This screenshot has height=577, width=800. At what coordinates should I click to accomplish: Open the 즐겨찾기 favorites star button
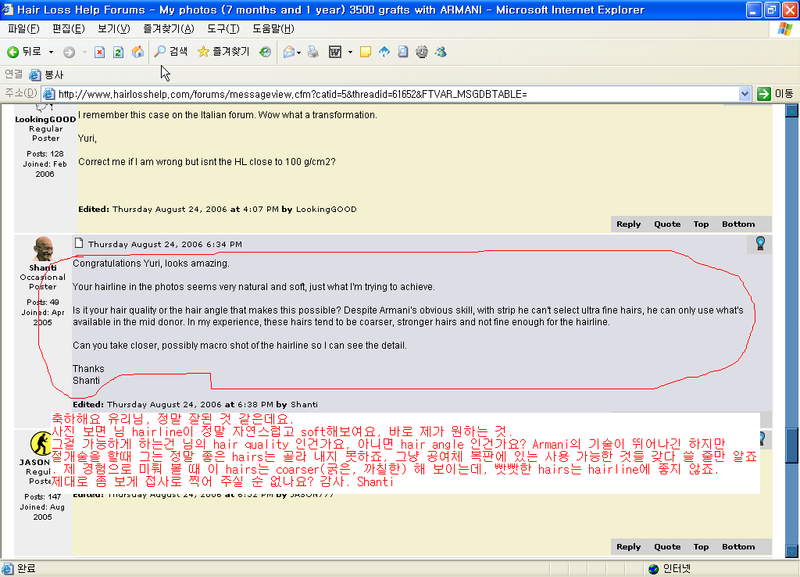224,52
